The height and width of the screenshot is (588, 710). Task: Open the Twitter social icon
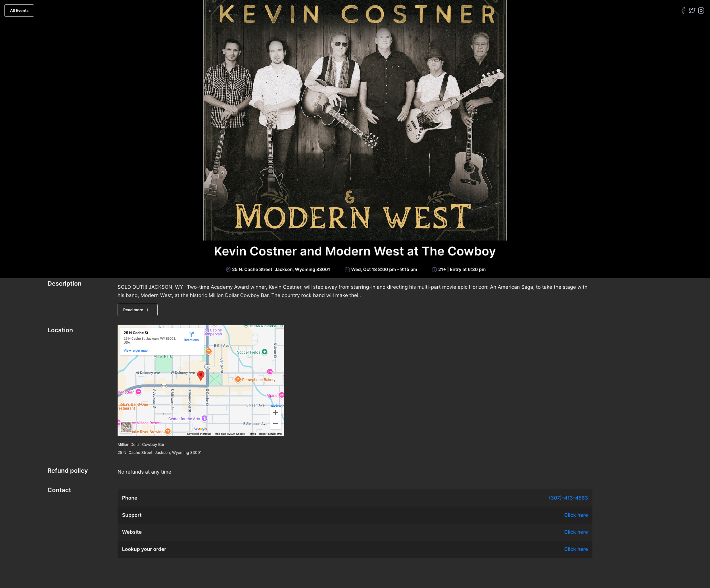point(692,10)
